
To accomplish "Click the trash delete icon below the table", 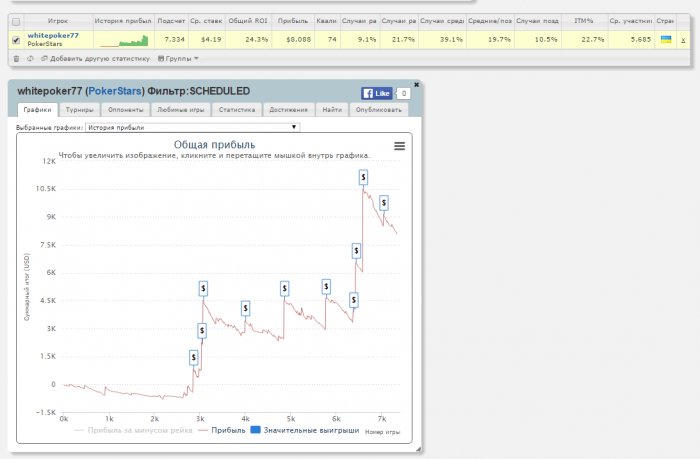I will [x=15, y=58].
